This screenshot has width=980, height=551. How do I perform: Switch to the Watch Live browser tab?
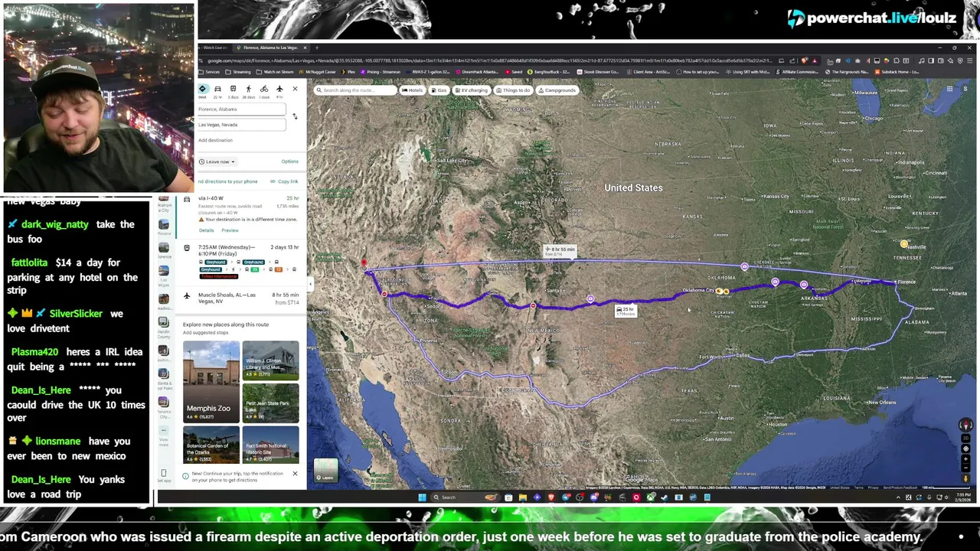click(x=214, y=47)
